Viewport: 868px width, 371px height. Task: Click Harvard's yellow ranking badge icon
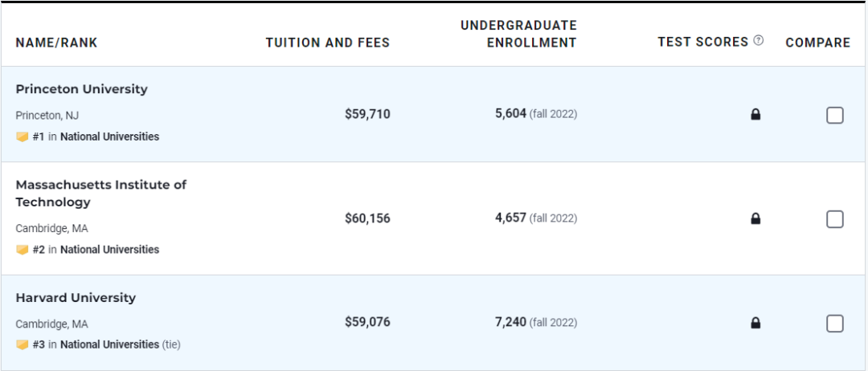[23, 345]
